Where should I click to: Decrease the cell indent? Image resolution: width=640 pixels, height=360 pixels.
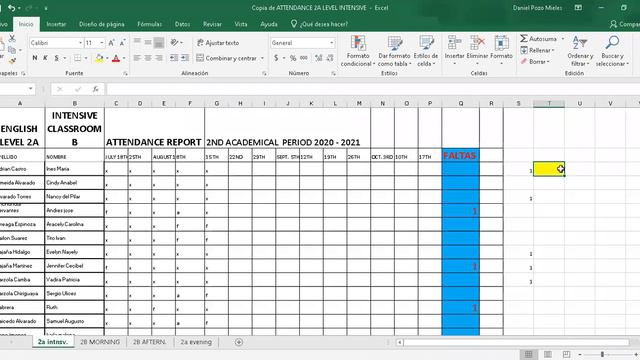(x=174, y=58)
